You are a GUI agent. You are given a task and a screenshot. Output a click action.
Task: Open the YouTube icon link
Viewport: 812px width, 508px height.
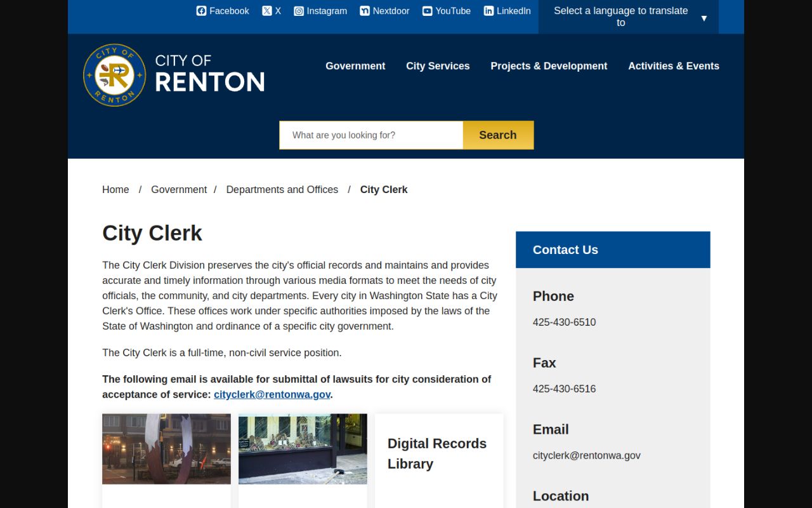(x=446, y=11)
